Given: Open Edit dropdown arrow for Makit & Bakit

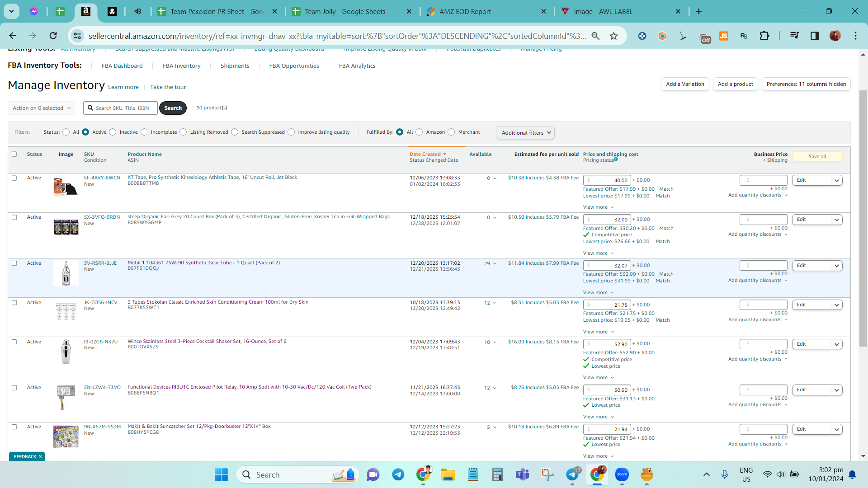Looking at the screenshot, I should 837,429.
